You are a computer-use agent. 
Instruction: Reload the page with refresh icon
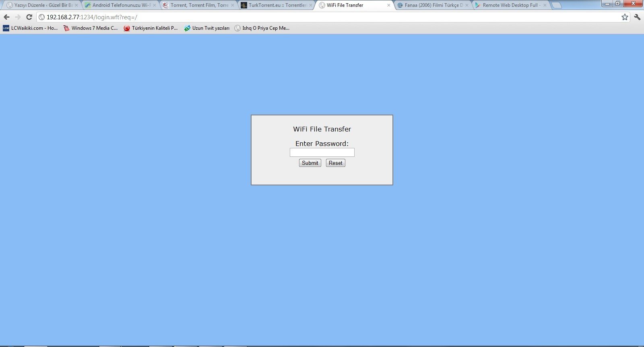tap(29, 17)
